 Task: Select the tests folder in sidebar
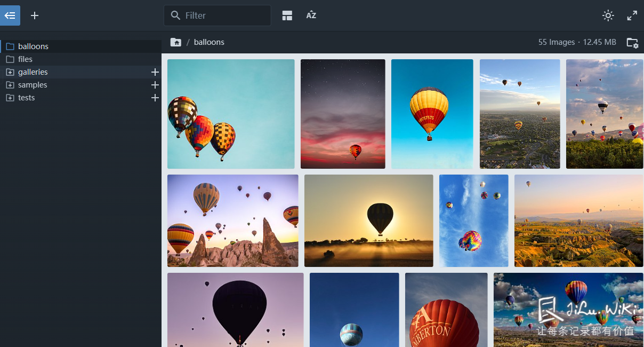80,98
